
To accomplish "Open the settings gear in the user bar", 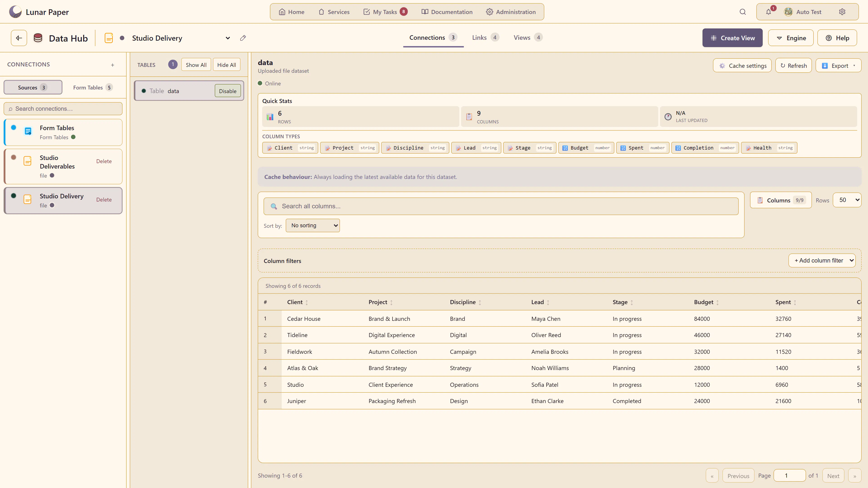I will point(842,12).
